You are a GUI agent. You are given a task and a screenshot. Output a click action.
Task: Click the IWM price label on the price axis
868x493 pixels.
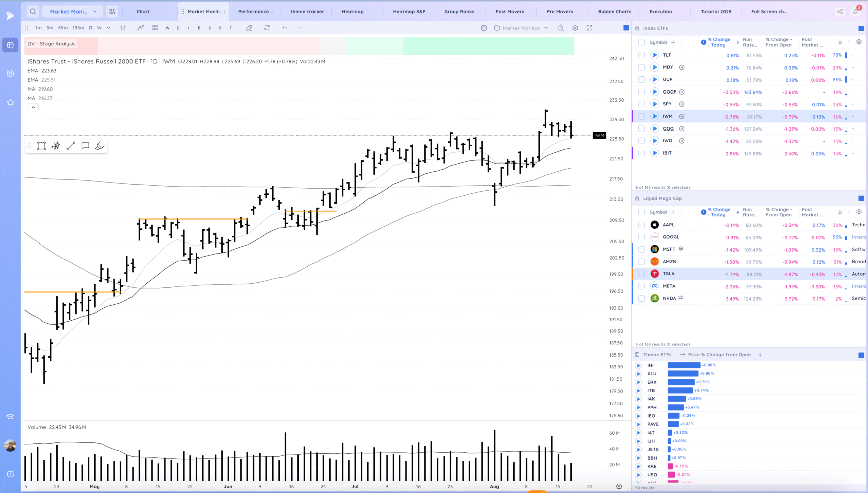pos(599,135)
